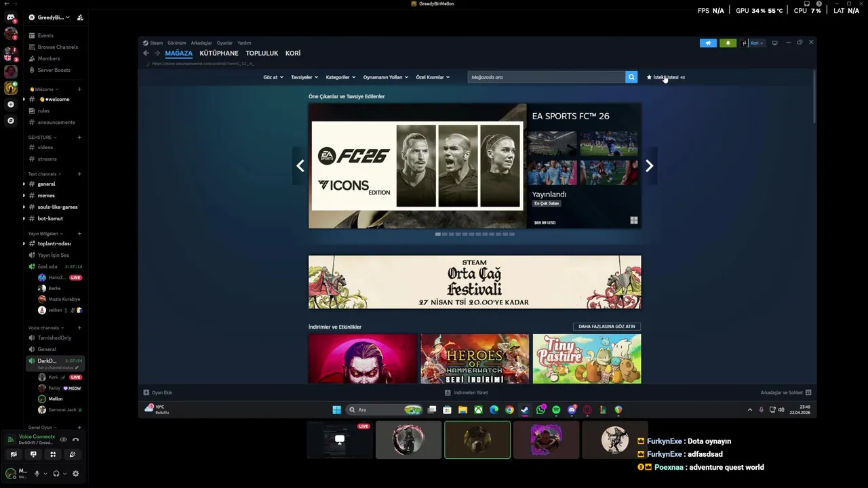Open Arkadaşlar ve Sohbet friends chat

(785, 392)
